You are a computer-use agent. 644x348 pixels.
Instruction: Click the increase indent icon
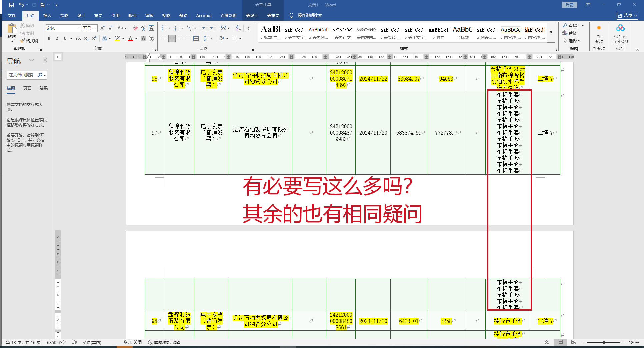(213, 28)
